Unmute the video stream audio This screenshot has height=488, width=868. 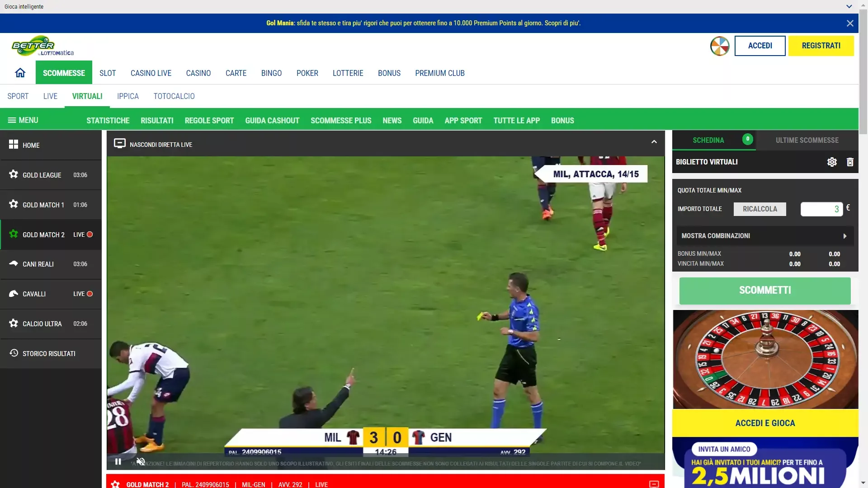tap(141, 461)
